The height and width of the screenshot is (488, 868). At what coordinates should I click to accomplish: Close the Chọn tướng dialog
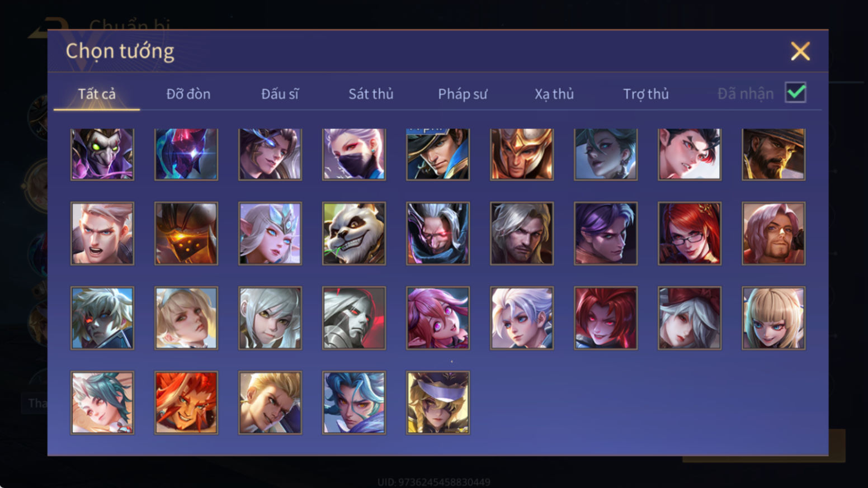pyautogui.click(x=800, y=51)
